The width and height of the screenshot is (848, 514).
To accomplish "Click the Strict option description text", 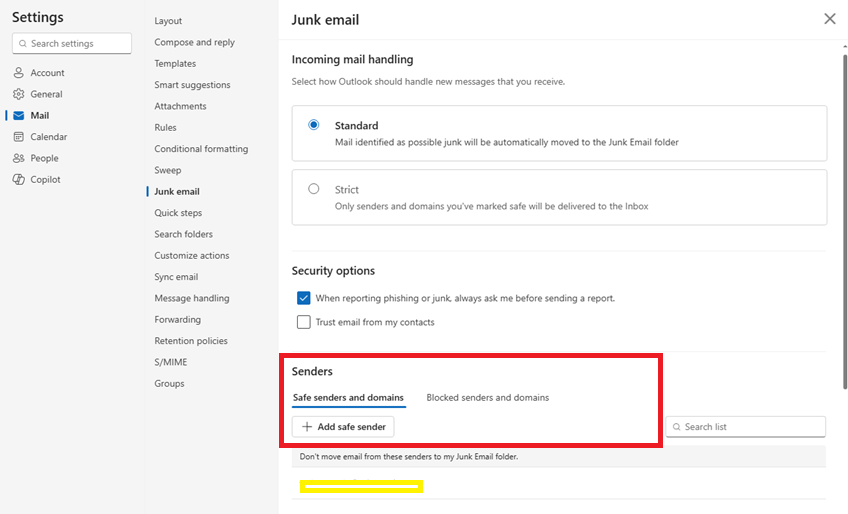I will coord(491,206).
